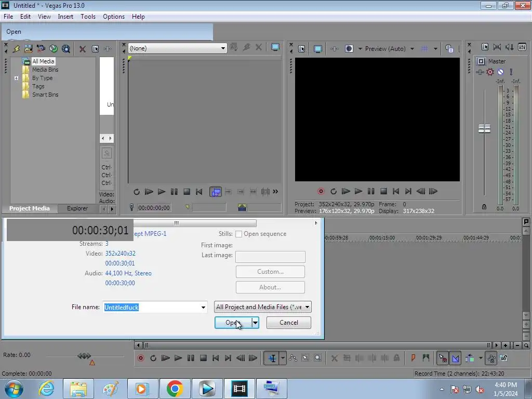Open Project Video Properties icon in preview
Viewport: 532px width, 399px height.
coord(302,49)
